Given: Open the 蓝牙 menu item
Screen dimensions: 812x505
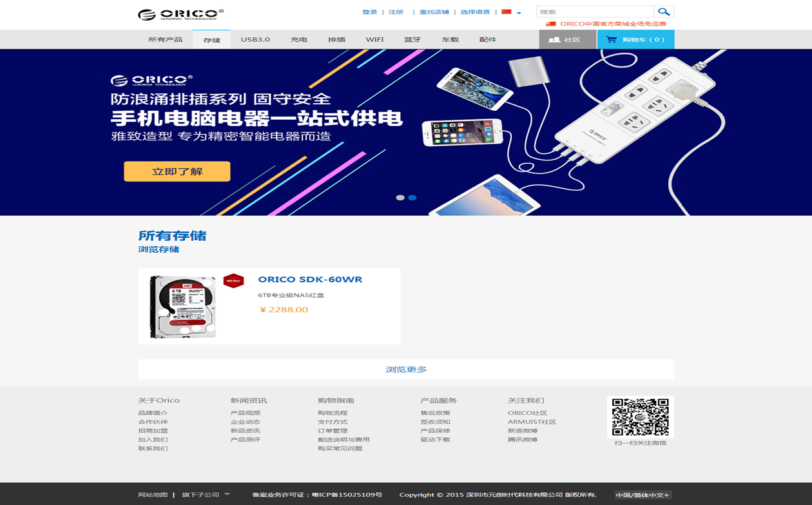Looking at the screenshot, I should click(412, 39).
